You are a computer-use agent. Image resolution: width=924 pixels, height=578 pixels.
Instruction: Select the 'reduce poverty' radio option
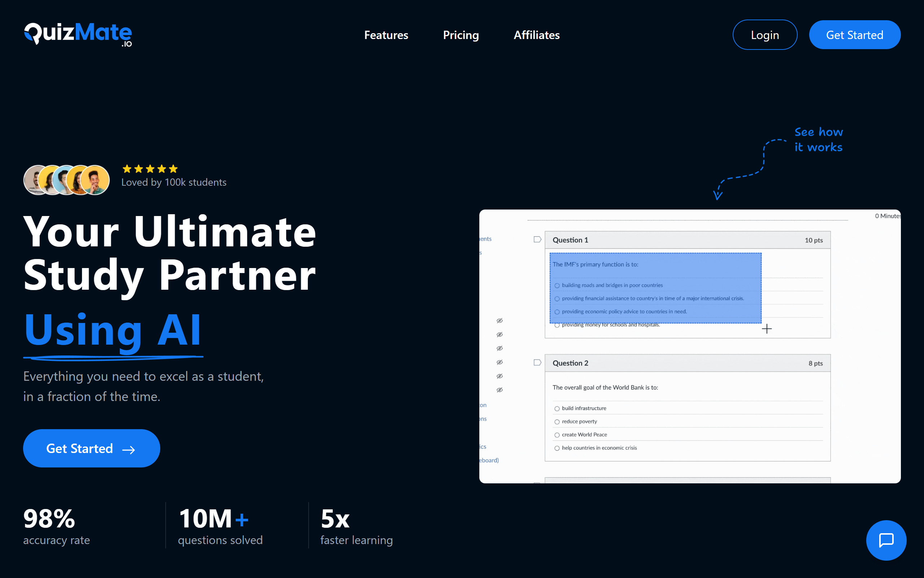(x=557, y=422)
